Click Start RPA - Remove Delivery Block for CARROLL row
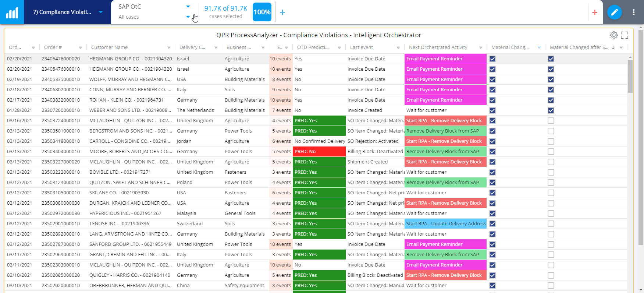The height and width of the screenshot is (293, 644). point(445,141)
